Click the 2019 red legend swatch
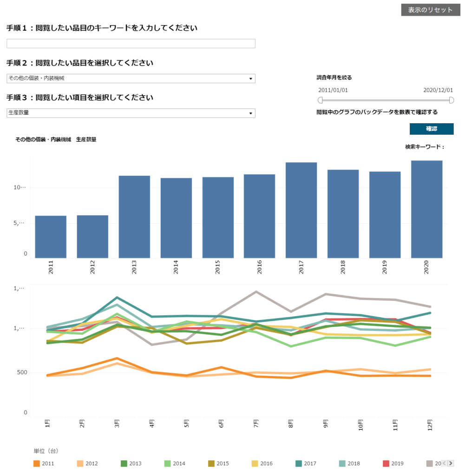This screenshot has height=476, width=465. (386, 463)
